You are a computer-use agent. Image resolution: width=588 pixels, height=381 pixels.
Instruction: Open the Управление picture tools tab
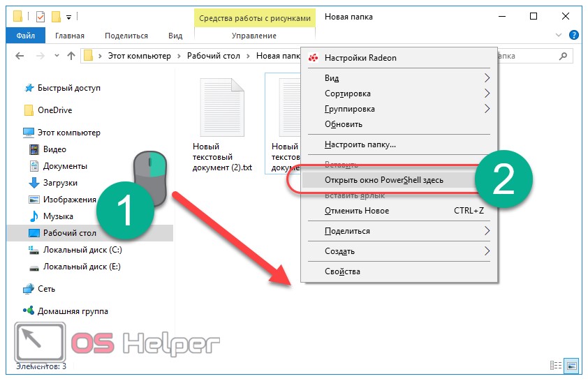coord(254,36)
